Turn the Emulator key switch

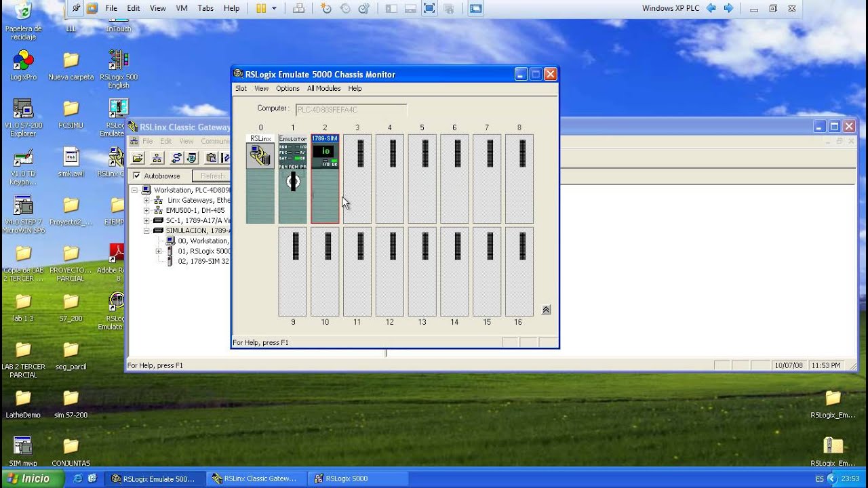293,181
